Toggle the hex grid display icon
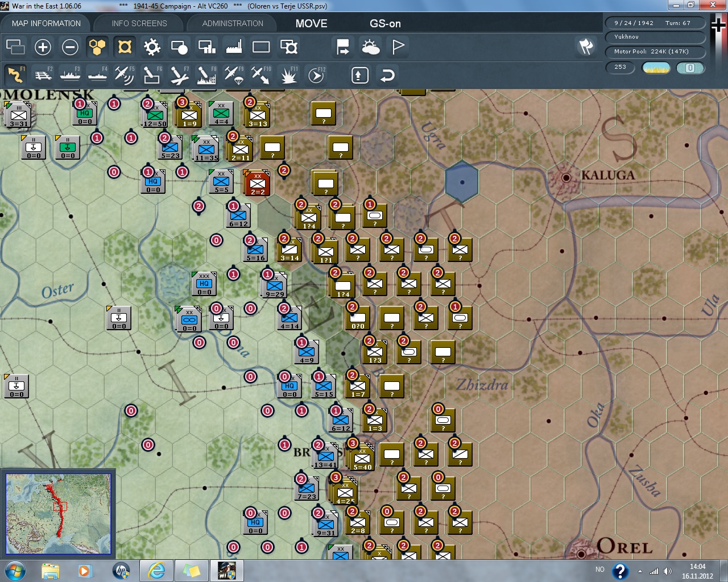Screen dimensions: 728x582 pos(97,47)
